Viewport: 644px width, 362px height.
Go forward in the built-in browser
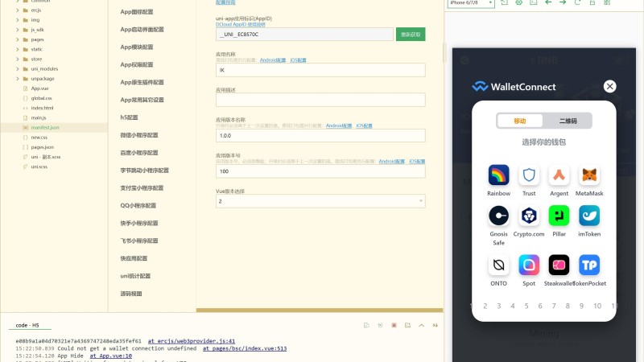[563, 2]
